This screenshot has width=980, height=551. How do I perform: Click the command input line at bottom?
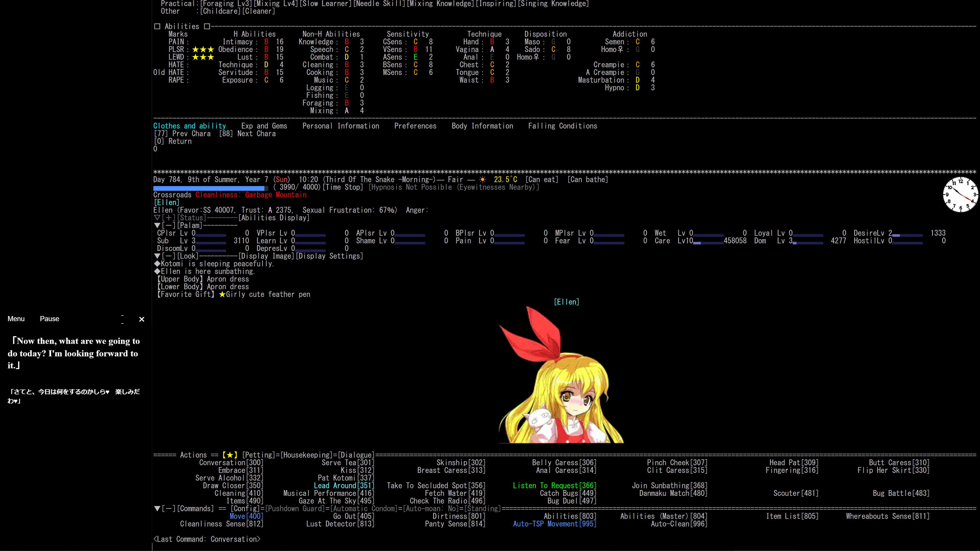[566, 547]
